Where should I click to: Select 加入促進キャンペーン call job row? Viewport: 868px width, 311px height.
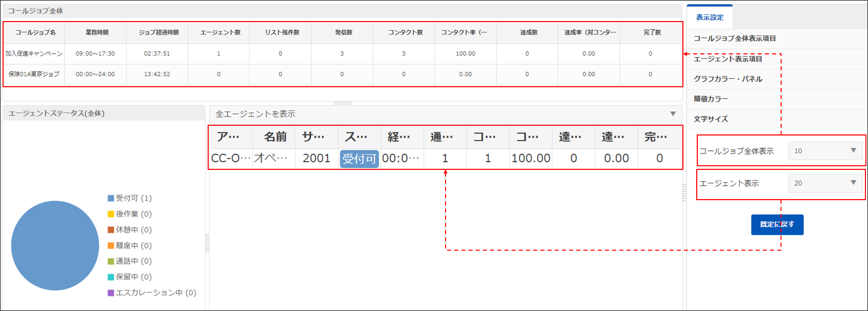(x=34, y=54)
